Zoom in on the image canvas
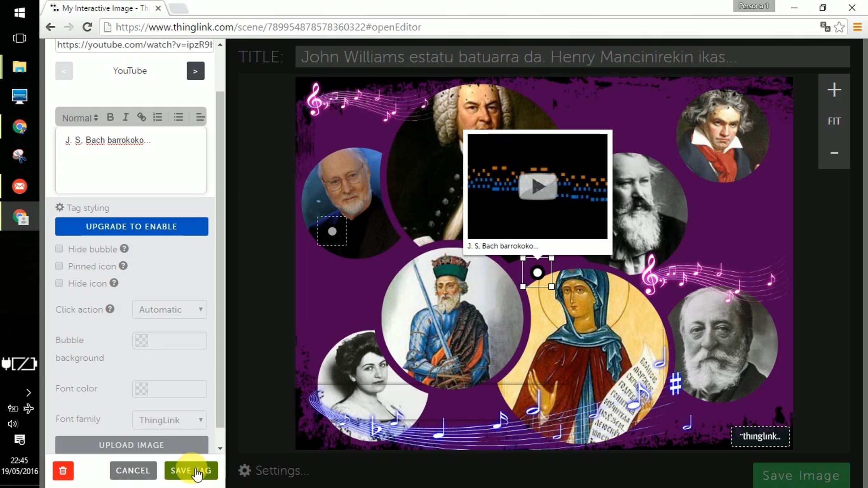Screen dimensions: 868x488 (x=834, y=90)
